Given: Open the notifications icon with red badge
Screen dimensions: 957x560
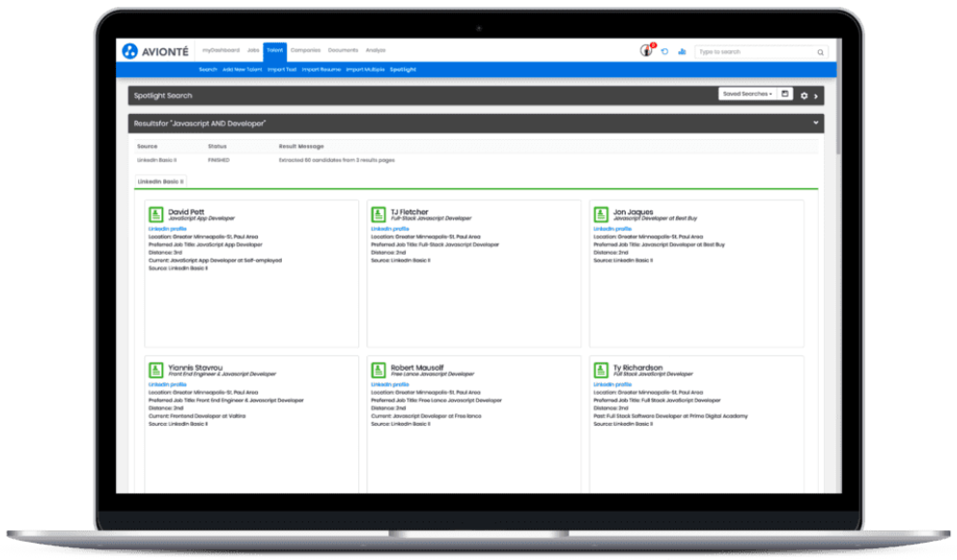Looking at the screenshot, I should click(x=647, y=50).
